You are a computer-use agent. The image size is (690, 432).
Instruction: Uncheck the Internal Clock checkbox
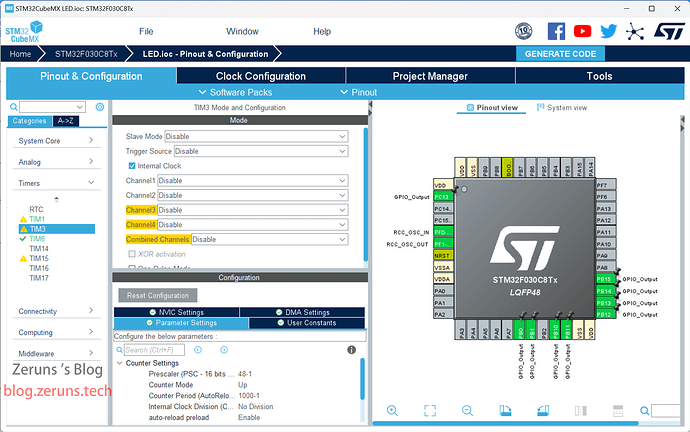point(132,166)
